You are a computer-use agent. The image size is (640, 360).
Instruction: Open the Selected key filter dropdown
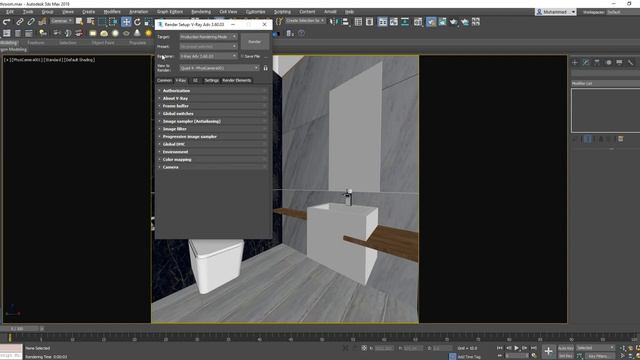595,348
